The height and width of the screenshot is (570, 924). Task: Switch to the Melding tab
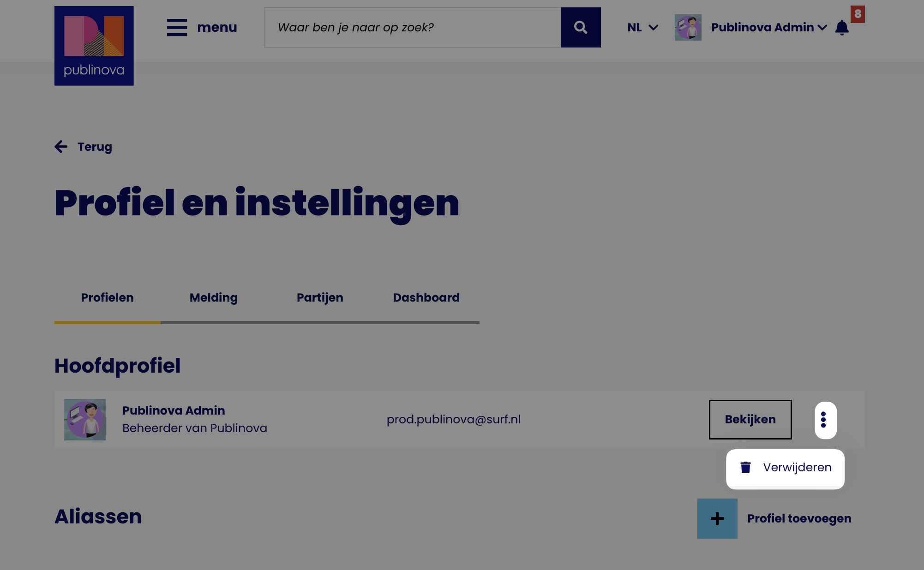pos(213,297)
